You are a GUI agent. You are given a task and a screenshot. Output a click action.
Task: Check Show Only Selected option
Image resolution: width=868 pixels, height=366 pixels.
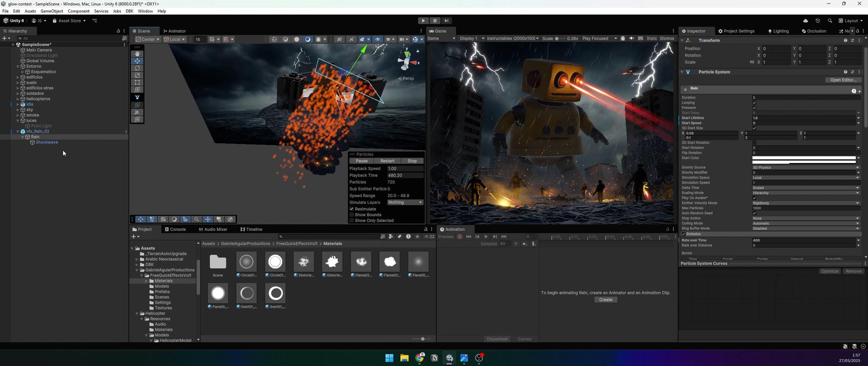tap(352, 221)
